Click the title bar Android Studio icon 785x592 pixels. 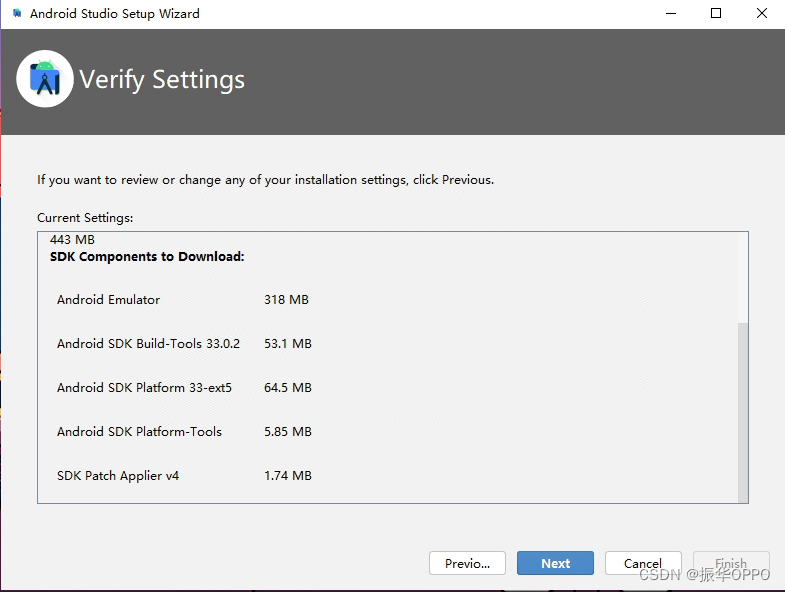(17, 13)
